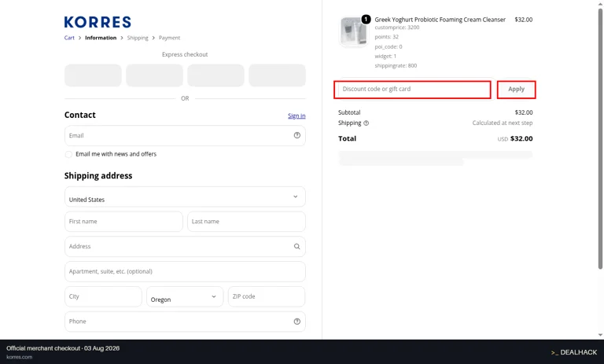Viewport: 604px width, 364px height.
Task: Focus the Address field
Action: (185, 247)
